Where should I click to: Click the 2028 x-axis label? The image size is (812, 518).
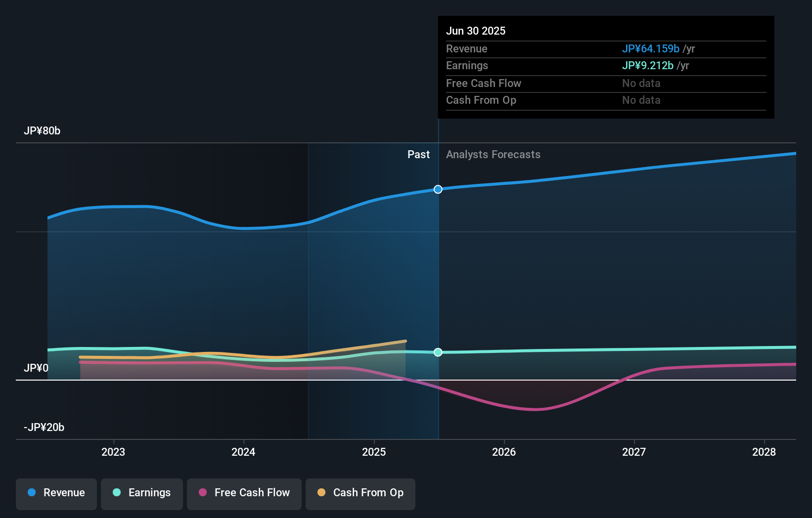pos(764,452)
